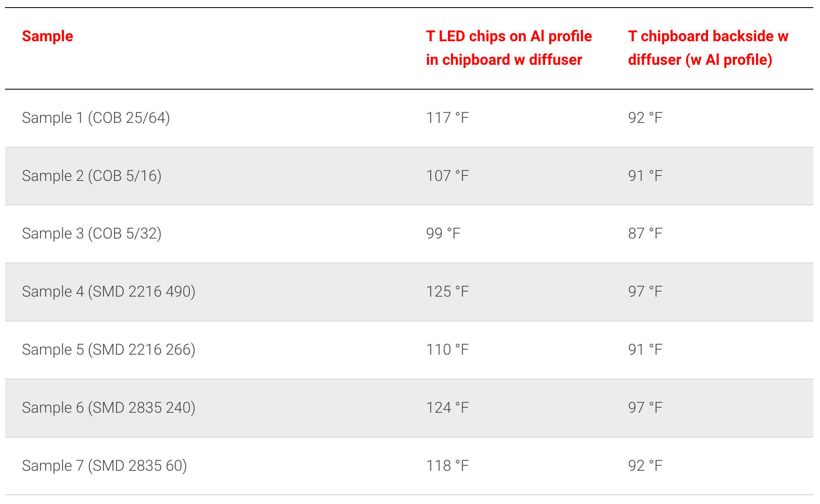Select the Sample 6 (SMD 2835 240) cell
Viewport: 820px width, 504px height.
[109, 408]
